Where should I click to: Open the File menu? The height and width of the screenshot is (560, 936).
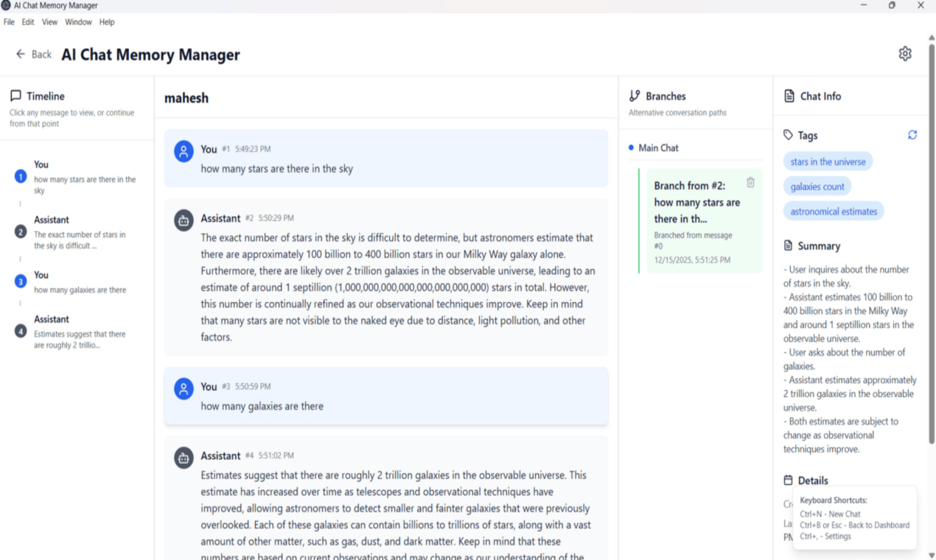pyautogui.click(x=8, y=21)
